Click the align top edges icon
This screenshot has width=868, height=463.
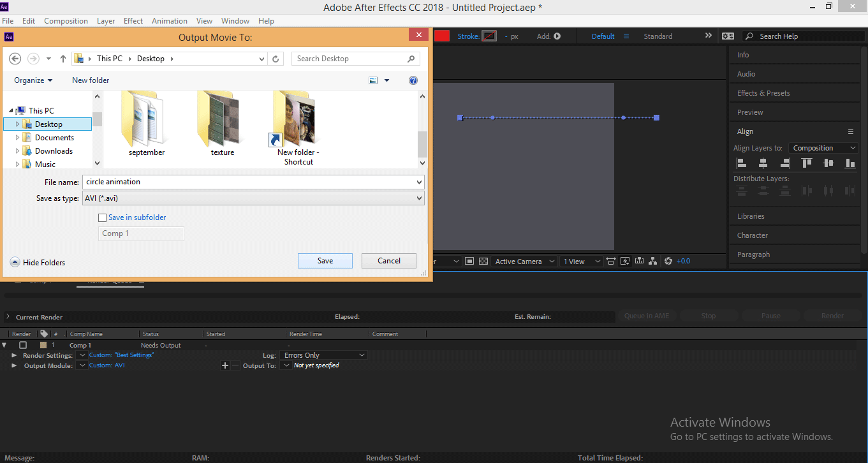click(x=807, y=163)
